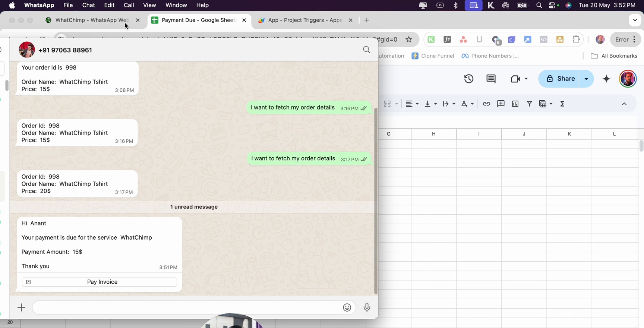This screenshot has height=328, width=644.
Task: Open attachment menu with plus icon
Action: [x=21, y=307]
